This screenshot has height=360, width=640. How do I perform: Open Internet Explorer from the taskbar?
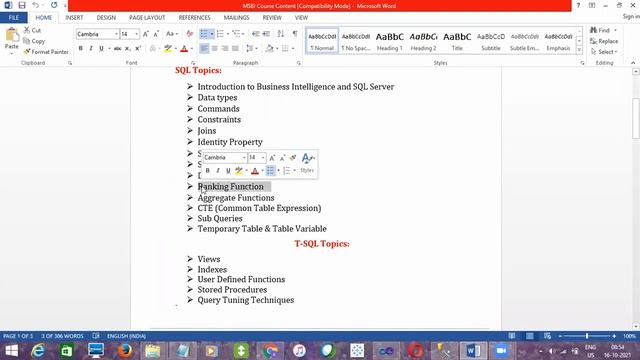(38, 351)
